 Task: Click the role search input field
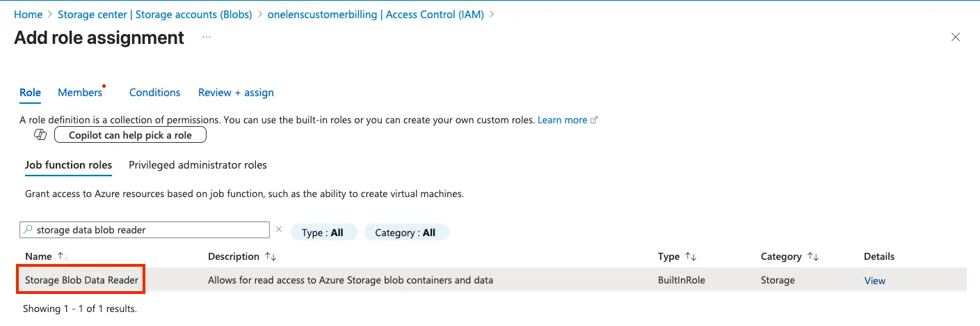(x=150, y=230)
